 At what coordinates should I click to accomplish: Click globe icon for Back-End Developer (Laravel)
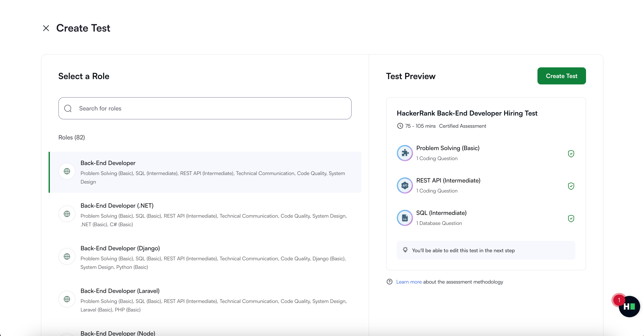click(67, 299)
